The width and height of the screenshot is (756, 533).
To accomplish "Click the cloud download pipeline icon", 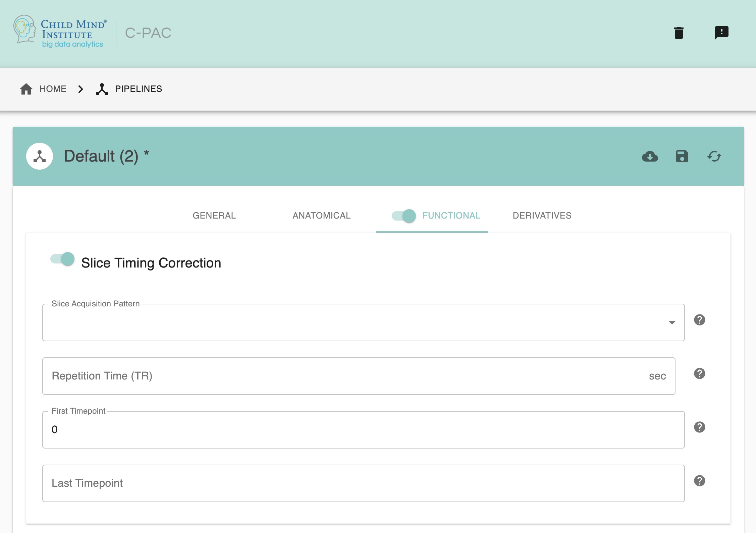I will [650, 156].
